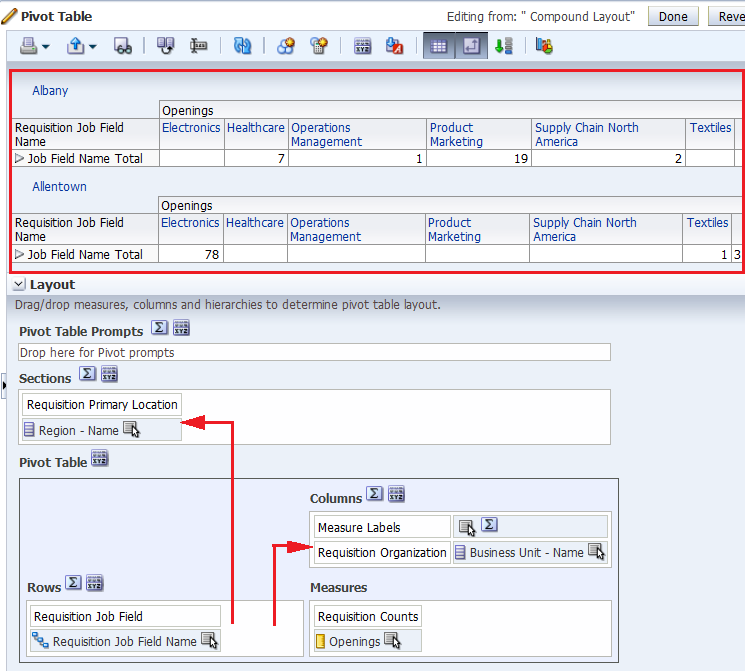Click Healthcare column link in Albany table
Viewport: 745px width, 671px height.
(256, 128)
